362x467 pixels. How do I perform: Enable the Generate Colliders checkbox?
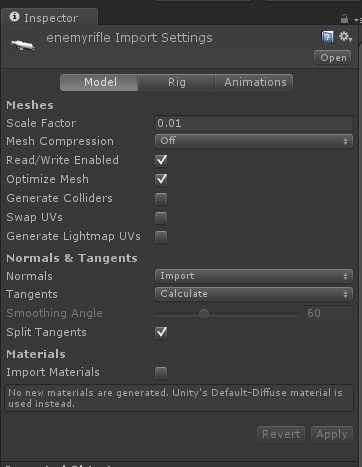click(161, 199)
